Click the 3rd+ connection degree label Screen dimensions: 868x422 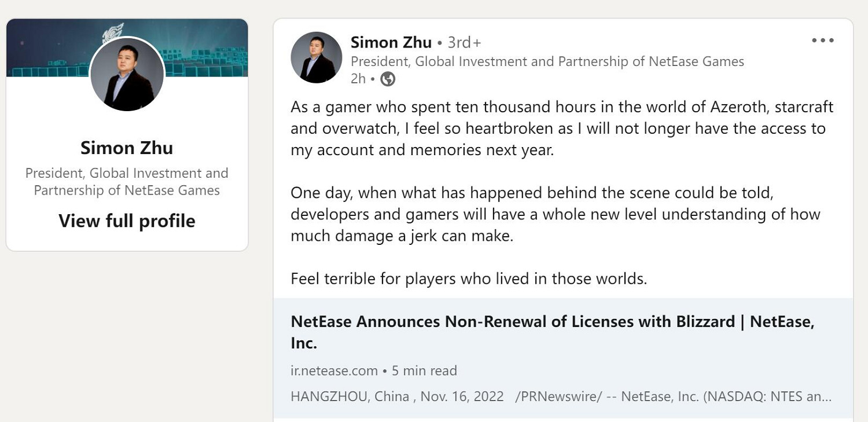coord(464,43)
